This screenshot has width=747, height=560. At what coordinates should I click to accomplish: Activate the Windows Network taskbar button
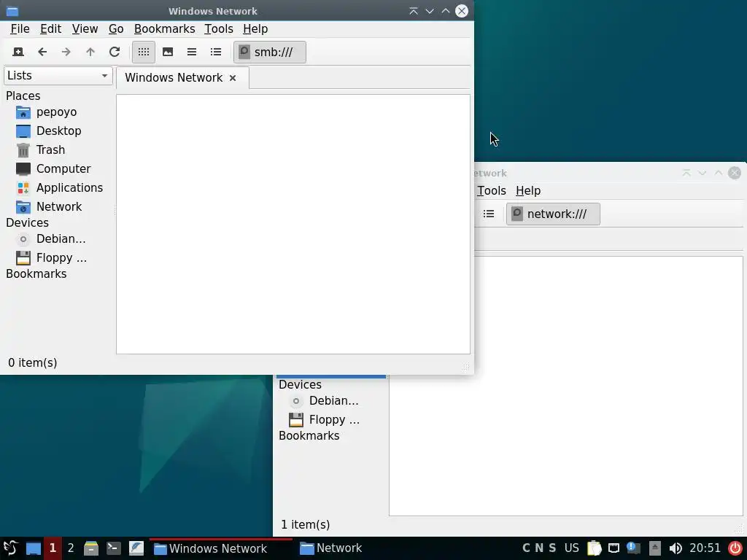pos(220,548)
